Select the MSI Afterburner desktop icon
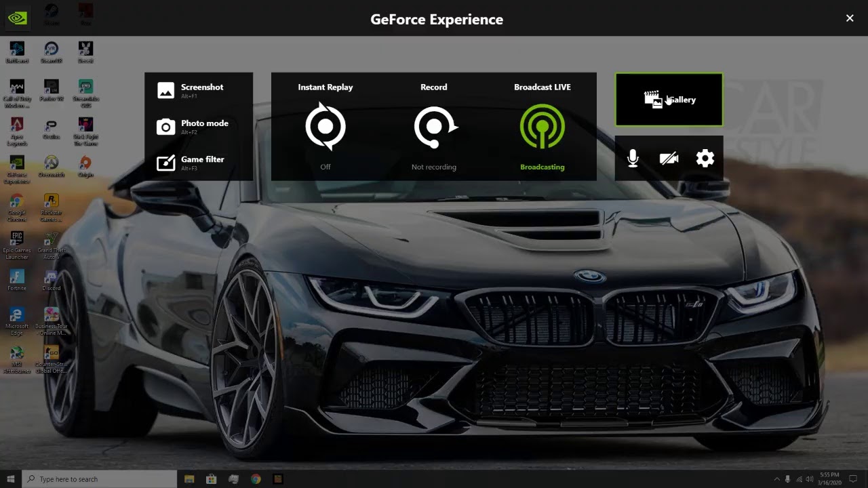 pyautogui.click(x=17, y=359)
